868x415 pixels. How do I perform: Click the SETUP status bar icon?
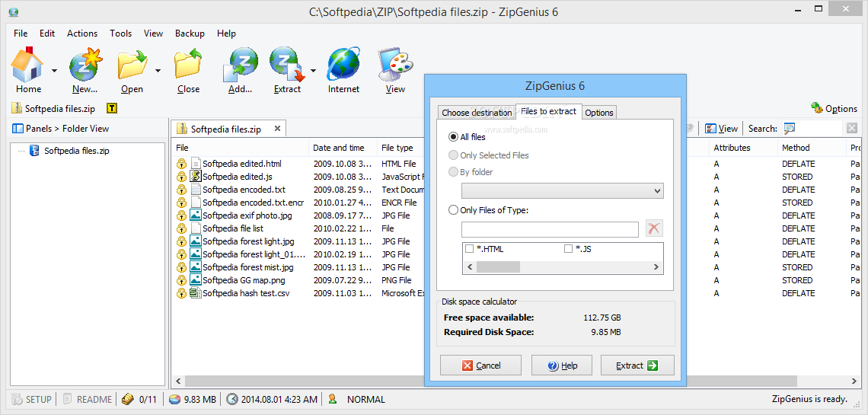click(32, 399)
